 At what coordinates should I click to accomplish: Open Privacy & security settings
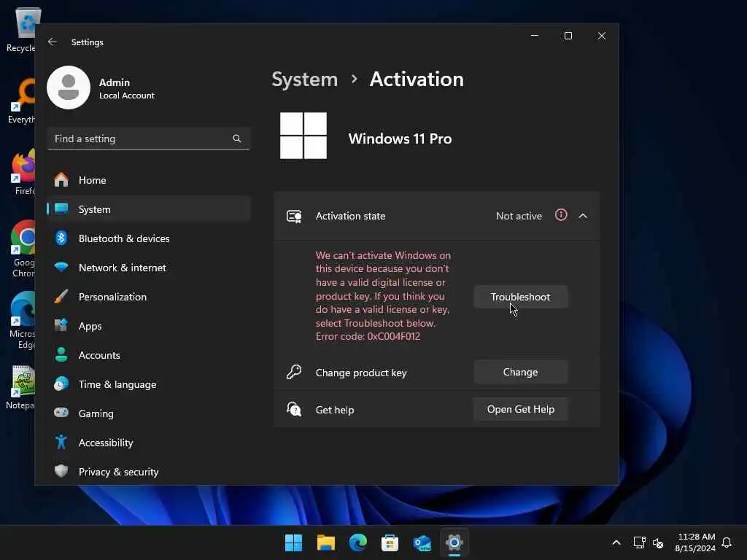point(149,472)
